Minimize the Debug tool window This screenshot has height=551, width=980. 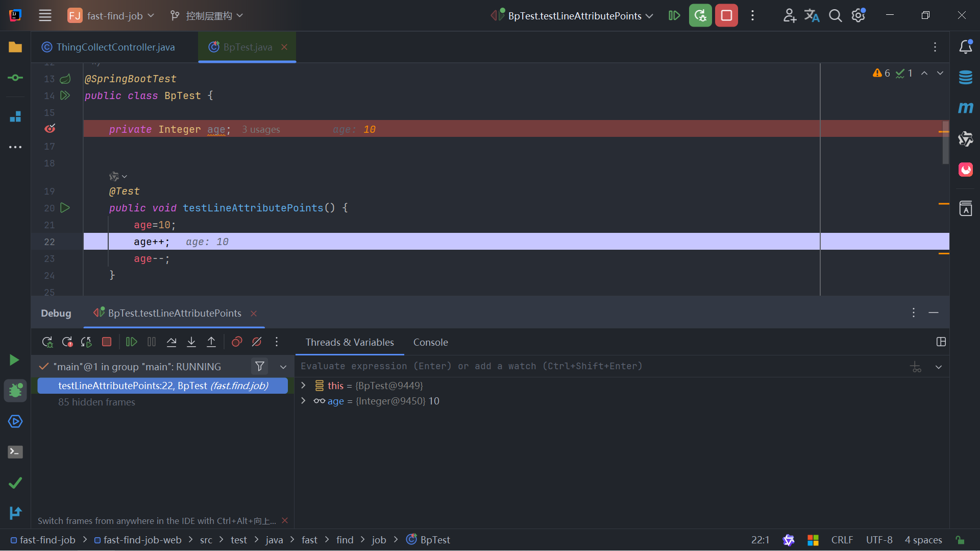[x=934, y=313]
